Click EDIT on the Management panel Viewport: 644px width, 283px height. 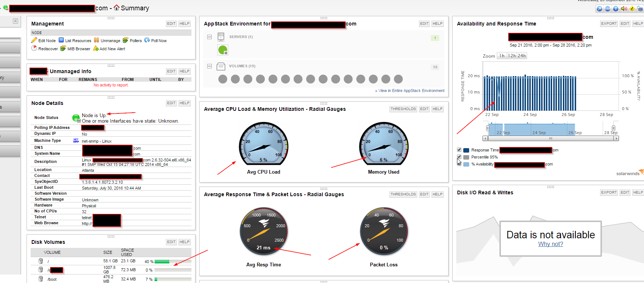click(x=172, y=24)
